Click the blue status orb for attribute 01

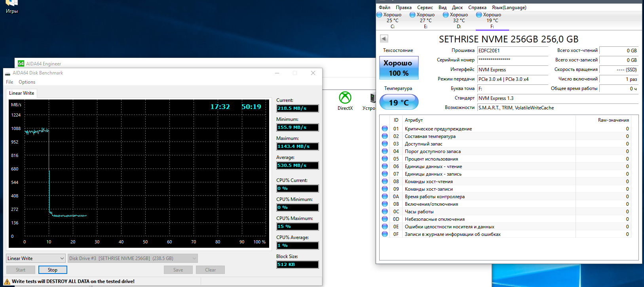(385, 129)
